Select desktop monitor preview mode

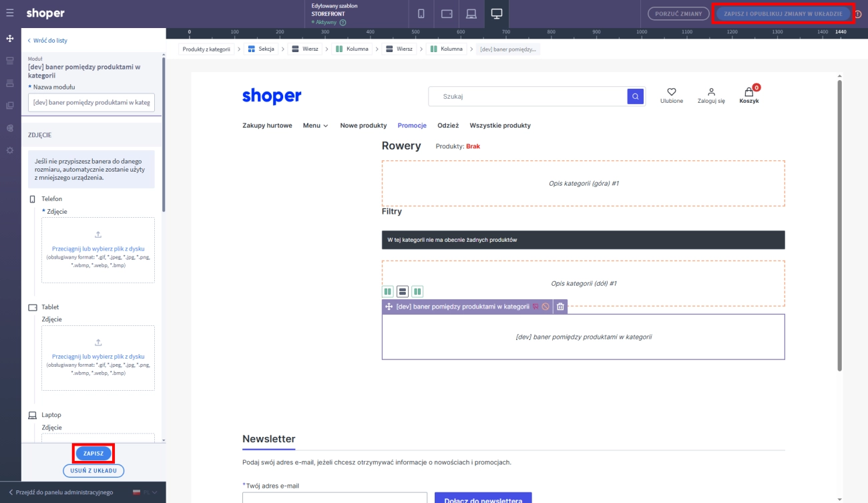click(x=497, y=13)
